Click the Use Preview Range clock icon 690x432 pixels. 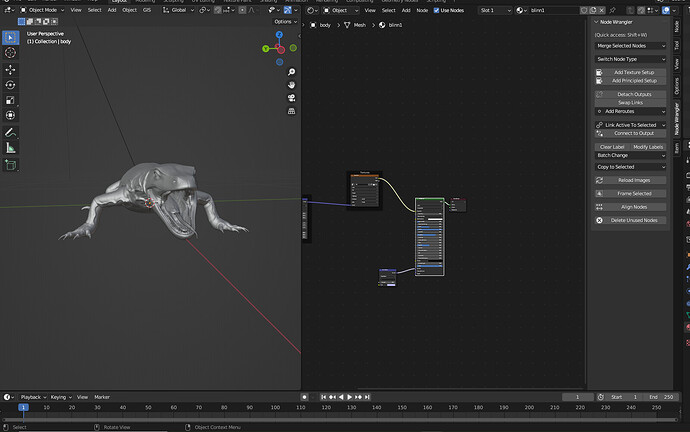[x=600, y=397]
